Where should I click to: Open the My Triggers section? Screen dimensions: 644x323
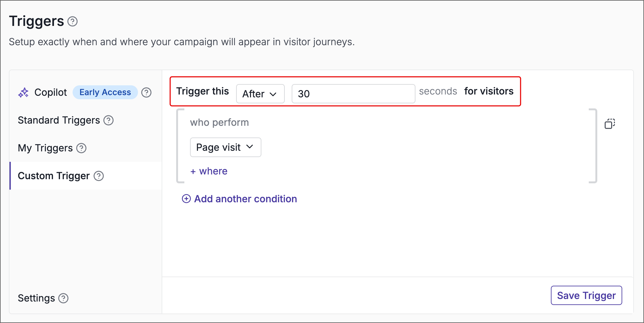point(45,148)
